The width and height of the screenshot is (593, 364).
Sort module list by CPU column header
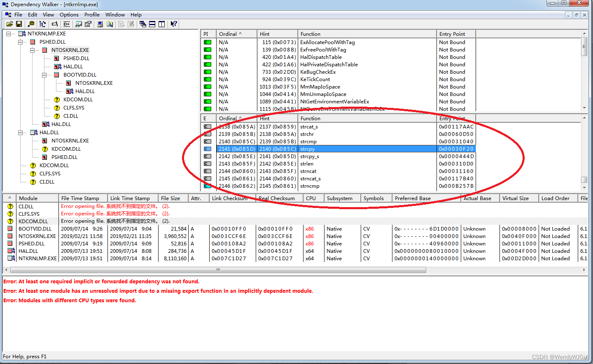pos(313,198)
